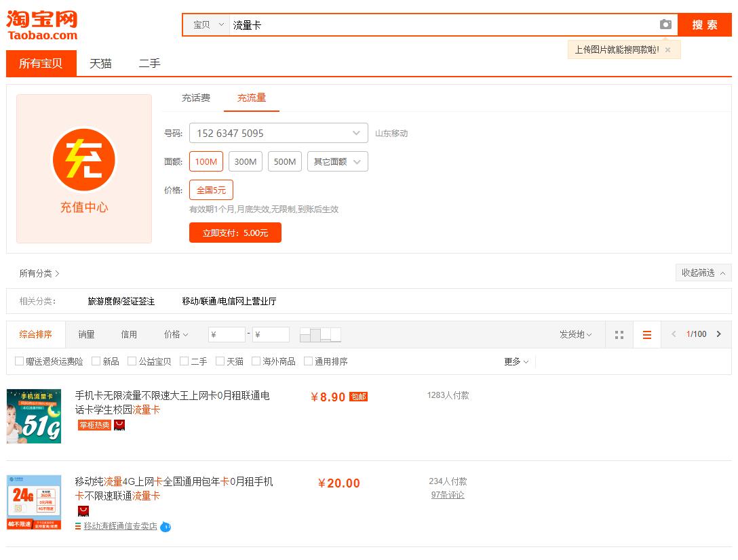Select the list view icon
This screenshot has width=738, height=560.
(x=646, y=334)
